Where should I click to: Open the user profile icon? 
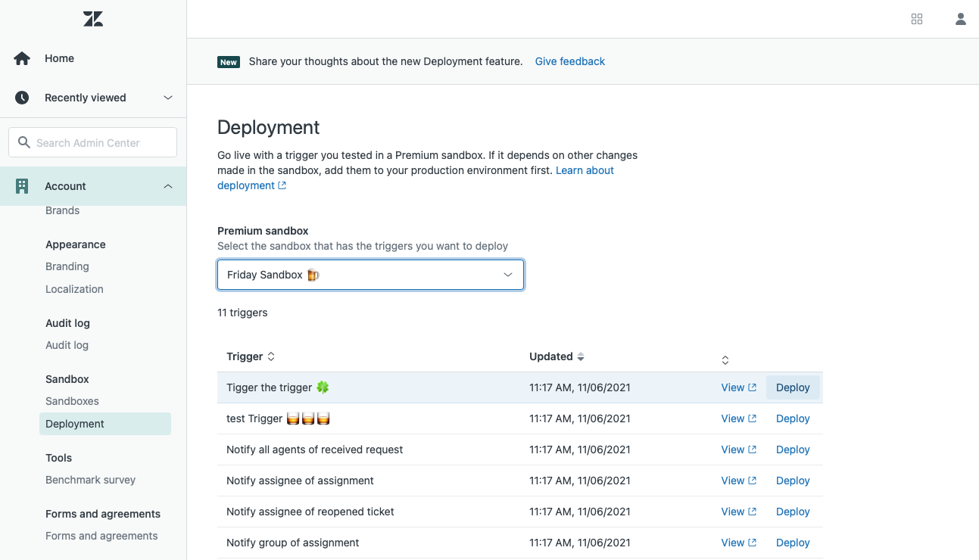point(960,20)
